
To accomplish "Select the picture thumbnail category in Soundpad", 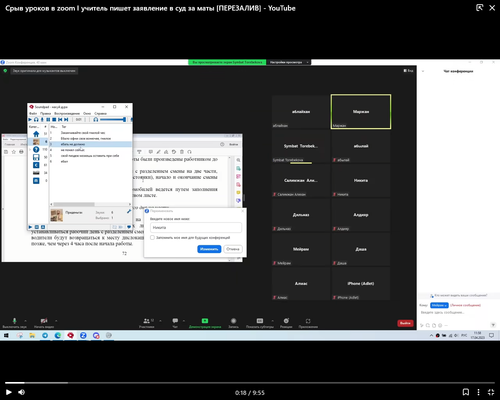I will coord(36,142).
